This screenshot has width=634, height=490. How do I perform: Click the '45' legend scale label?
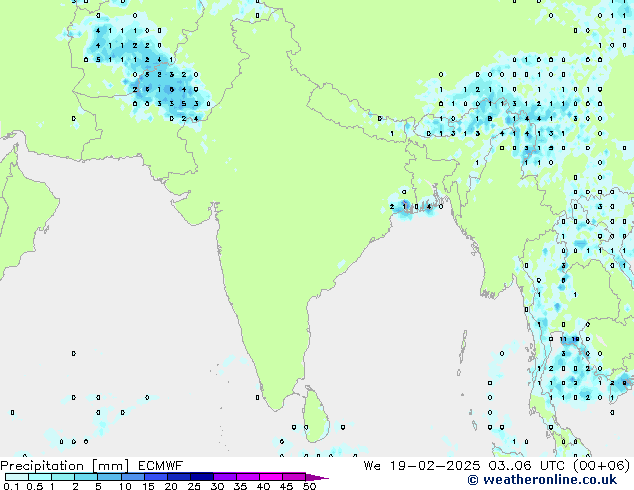[x=286, y=486]
